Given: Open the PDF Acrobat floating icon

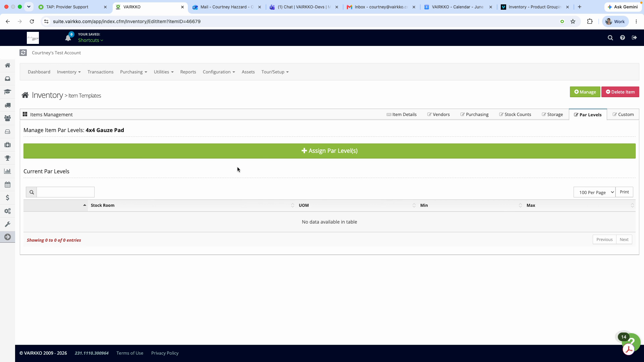Looking at the screenshot, I should (x=629, y=350).
